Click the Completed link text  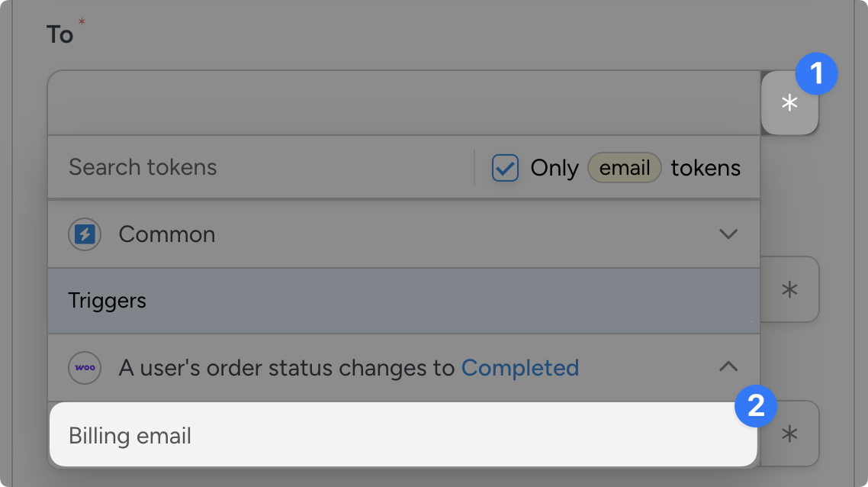[x=520, y=368]
